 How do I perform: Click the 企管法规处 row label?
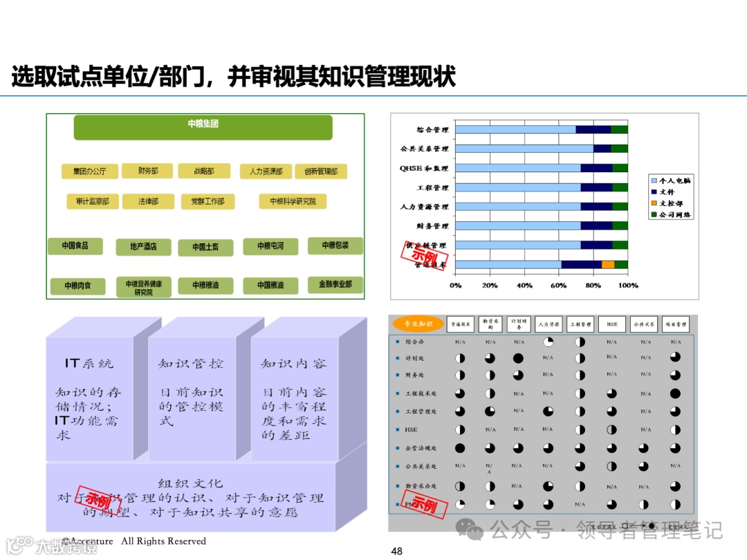[x=421, y=449]
